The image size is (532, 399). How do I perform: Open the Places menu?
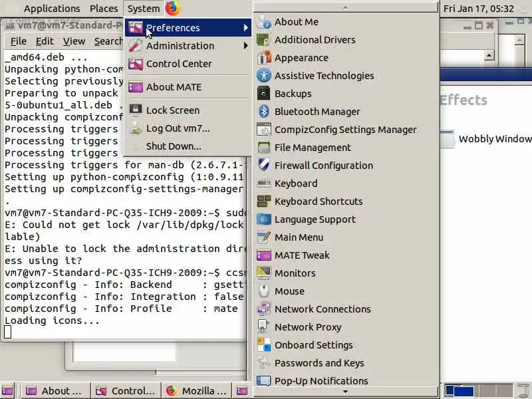[104, 9]
